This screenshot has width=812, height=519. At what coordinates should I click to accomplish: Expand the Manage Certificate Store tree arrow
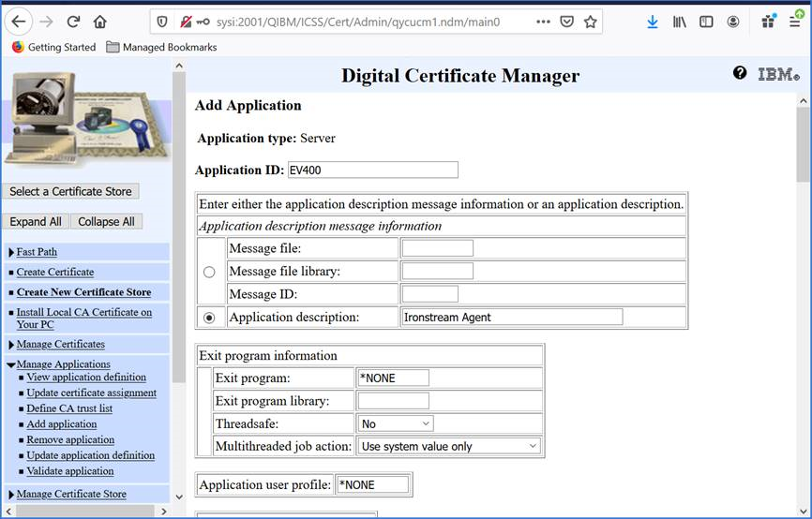(x=11, y=495)
